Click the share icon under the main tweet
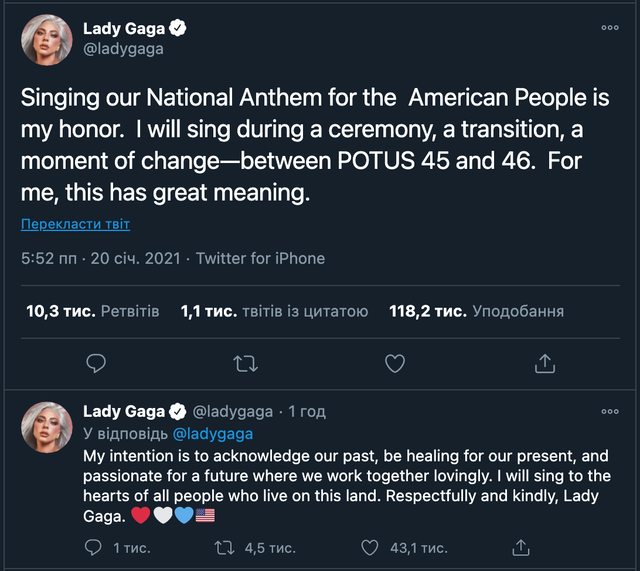The image size is (640, 571). [x=545, y=362]
